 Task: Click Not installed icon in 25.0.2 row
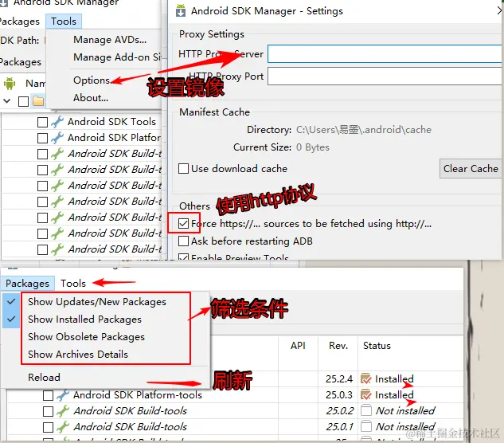[x=366, y=410]
